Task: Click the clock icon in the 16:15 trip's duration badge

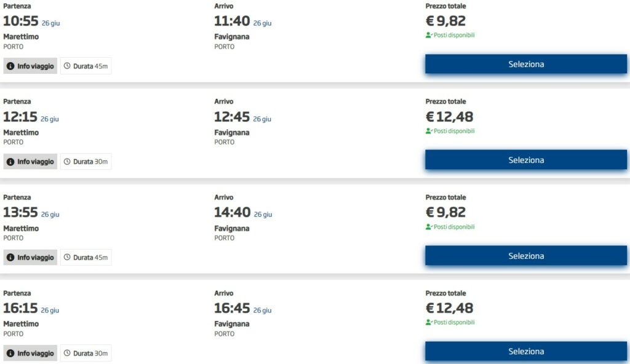Action: coord(67,353)
